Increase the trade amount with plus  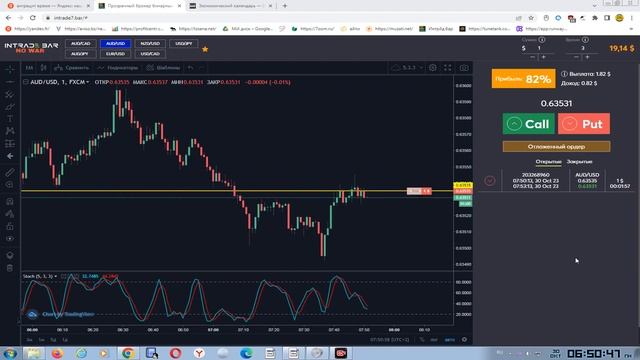[543, 57]
